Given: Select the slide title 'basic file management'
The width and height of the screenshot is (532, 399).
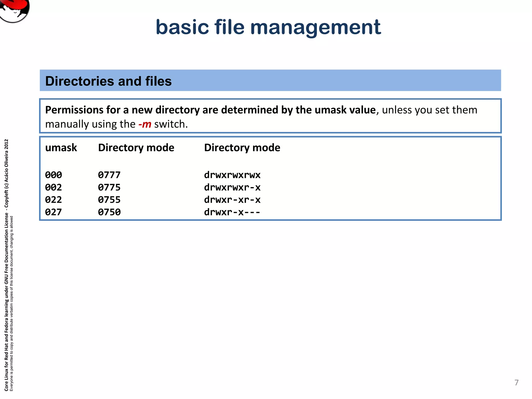Looking at the screenshot, I should point(268,27).
